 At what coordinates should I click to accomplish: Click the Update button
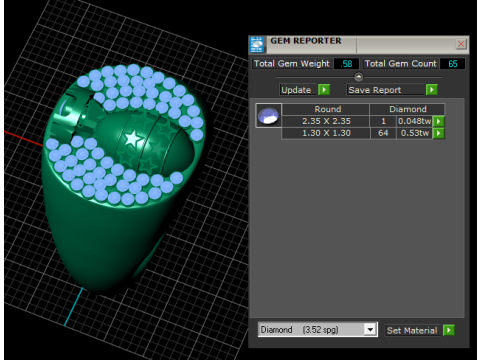[x=297, y=90]
